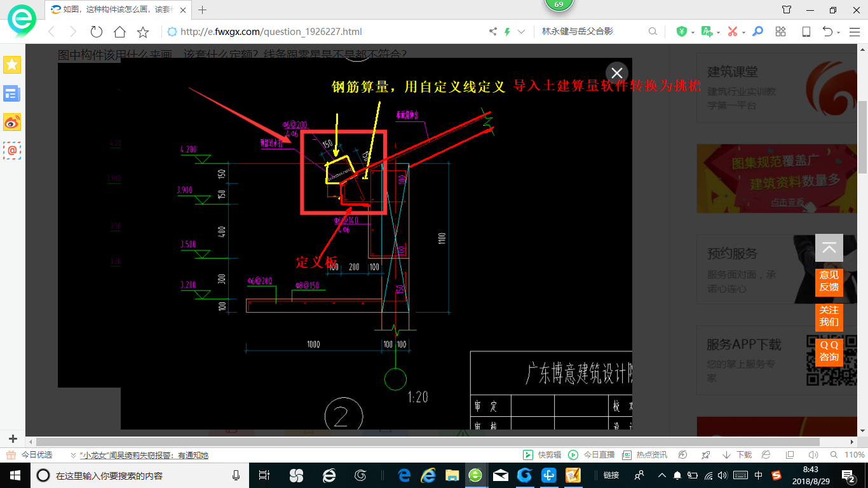Expand the screenshot tool dropdown arrow
The width and height of the screenshot is (868, 488).
coord(743,32)
